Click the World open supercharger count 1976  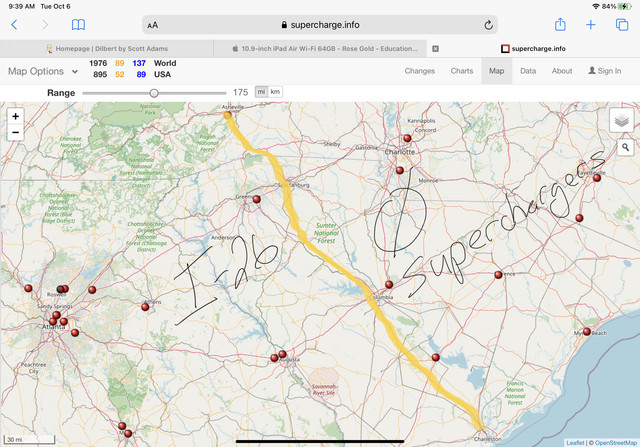coord(98,63)
